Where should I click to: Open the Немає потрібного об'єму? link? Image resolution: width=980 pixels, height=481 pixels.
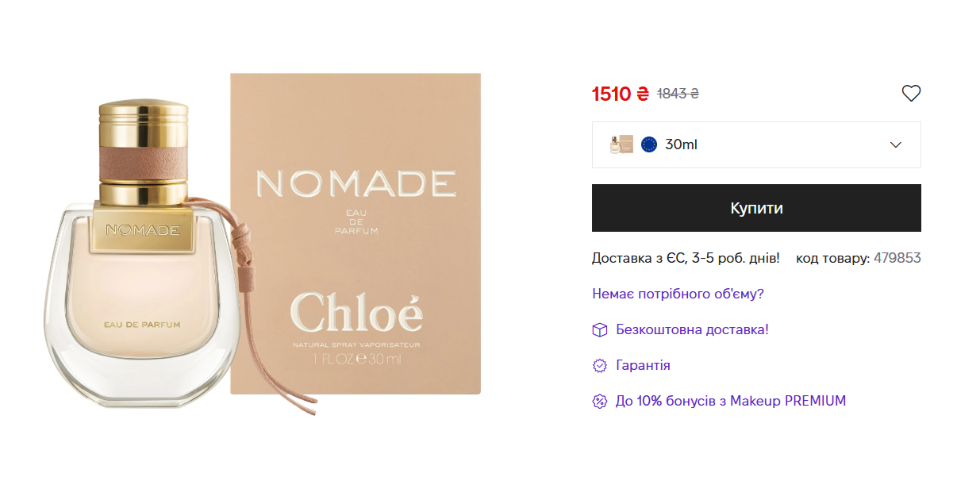click(x=678, y=294)
